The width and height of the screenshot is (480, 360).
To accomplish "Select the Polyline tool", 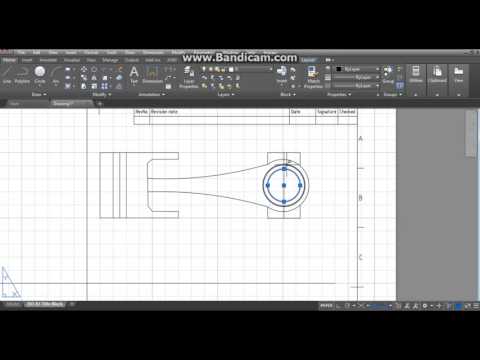I will [x=22, y=75].
